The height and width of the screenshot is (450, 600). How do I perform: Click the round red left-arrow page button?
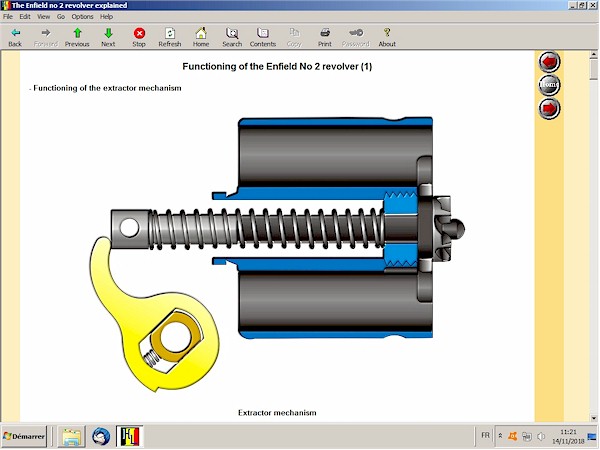(549, 62)
